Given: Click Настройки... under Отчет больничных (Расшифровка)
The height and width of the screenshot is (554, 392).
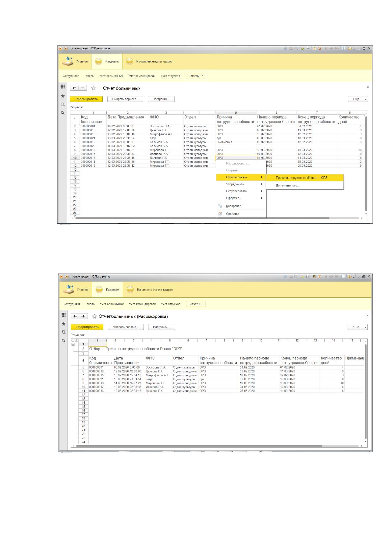Looking at the screenshot, I should (162, 327).
